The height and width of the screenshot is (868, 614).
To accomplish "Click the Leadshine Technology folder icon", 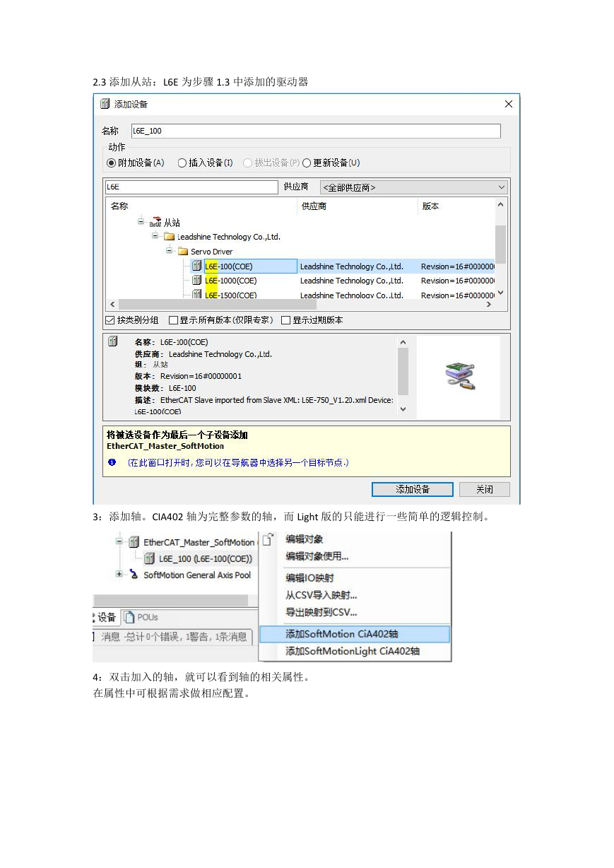I will [x=170, y=237].
